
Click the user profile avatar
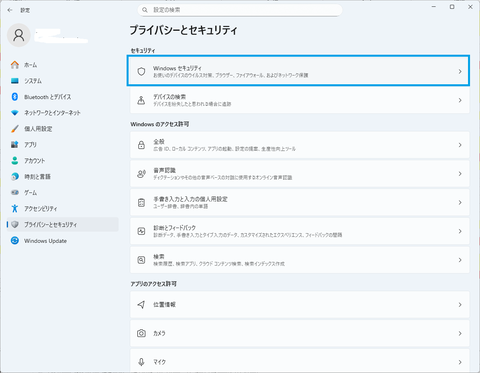point(19,35)
